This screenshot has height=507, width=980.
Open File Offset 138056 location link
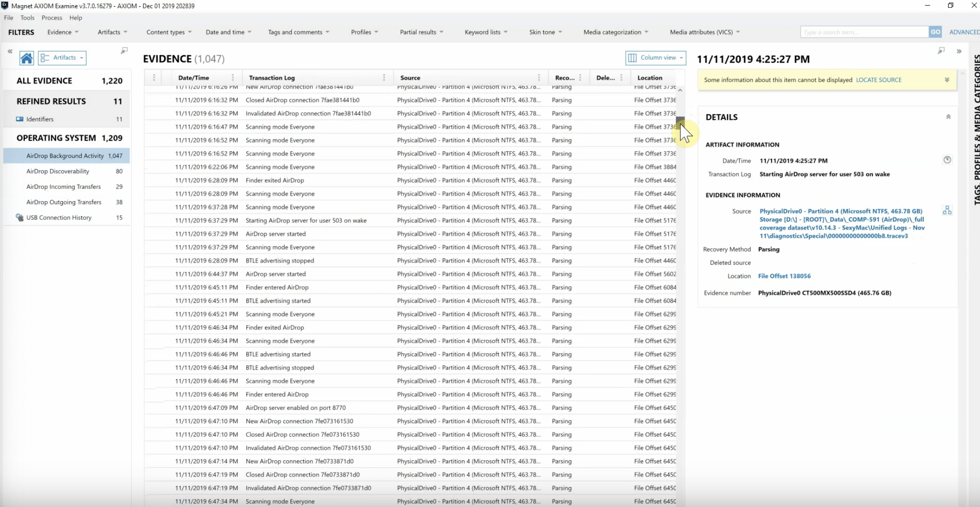(784, 276)
